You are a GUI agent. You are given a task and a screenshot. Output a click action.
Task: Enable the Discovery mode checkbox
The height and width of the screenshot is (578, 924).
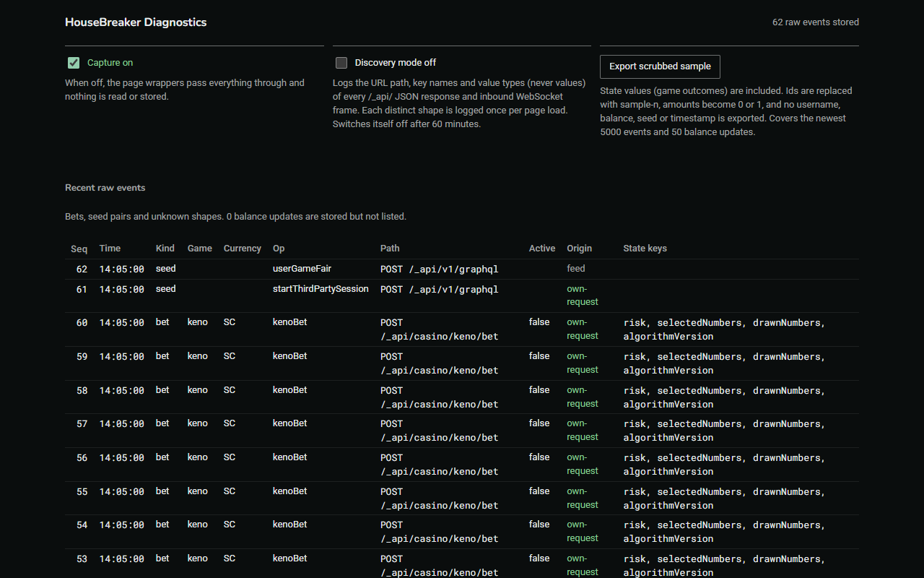pos(341,63)
